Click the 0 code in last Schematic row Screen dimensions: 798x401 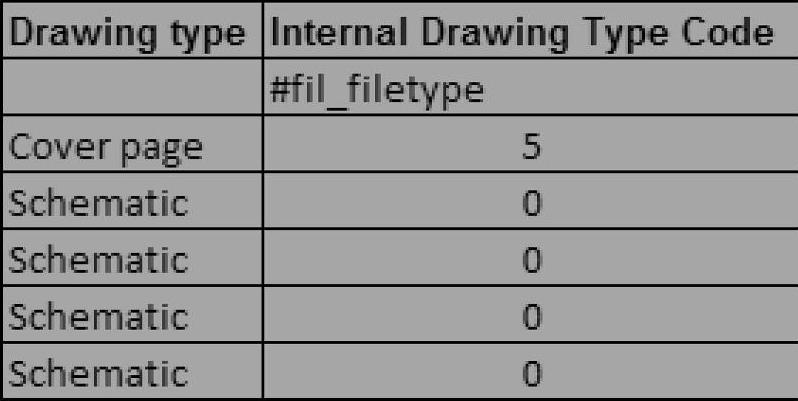(531, 373)
